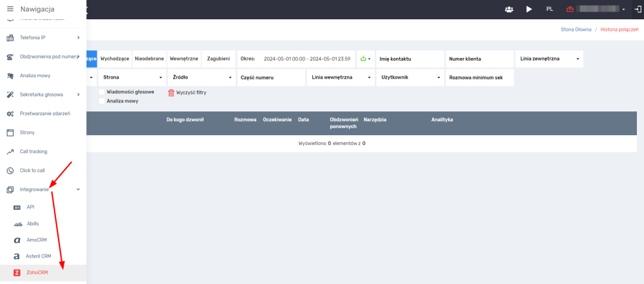Switch language using PL button
The height and width of the screenshot is (284, 644).
(549, 10)
